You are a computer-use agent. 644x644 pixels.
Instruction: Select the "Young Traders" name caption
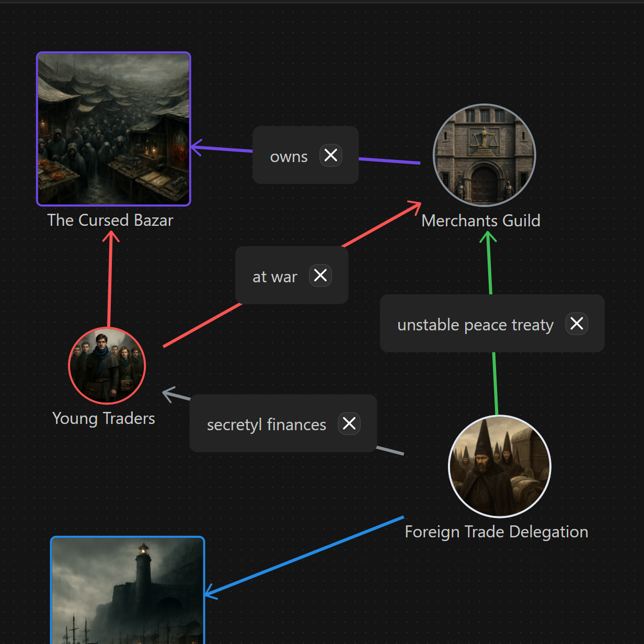(103, 418)
